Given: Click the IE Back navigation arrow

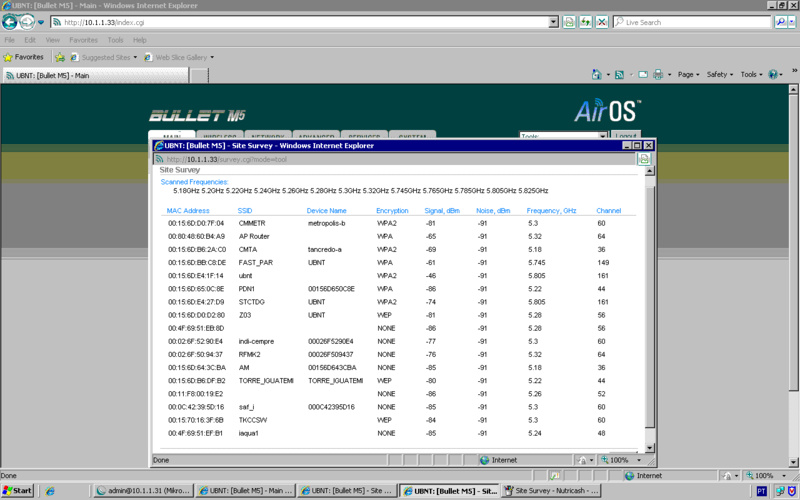Looking at the screenshot, I should [10, 22].
